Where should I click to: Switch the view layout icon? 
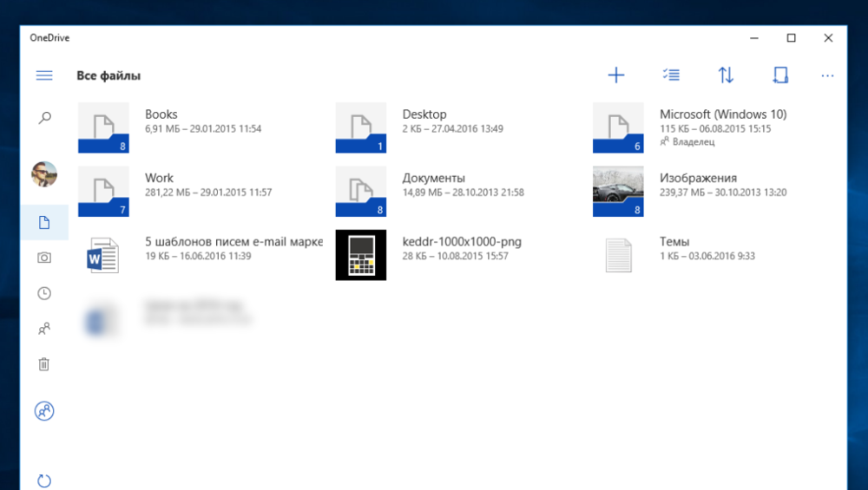(779, 75)
